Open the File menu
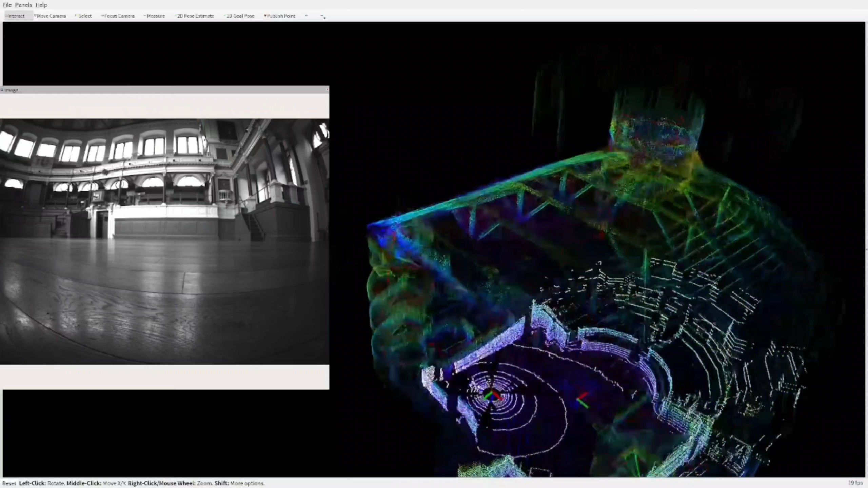 pos(7,5)
